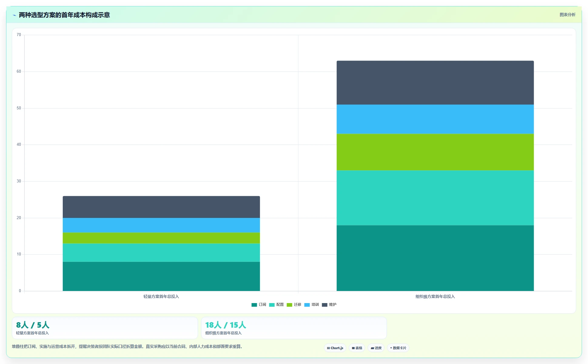Click the green 迁移 segment of the 轻量方案 bar

point(161,238)
